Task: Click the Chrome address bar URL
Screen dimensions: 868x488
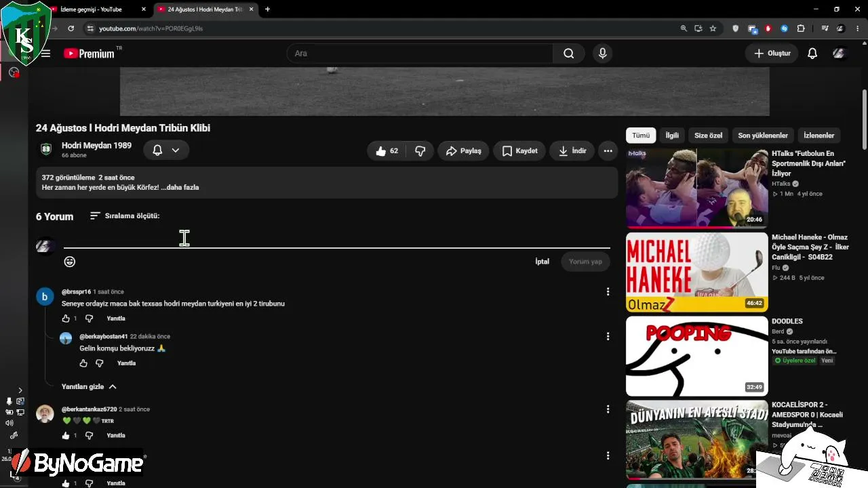Action: pyautogui.click(x=151, y=28)
